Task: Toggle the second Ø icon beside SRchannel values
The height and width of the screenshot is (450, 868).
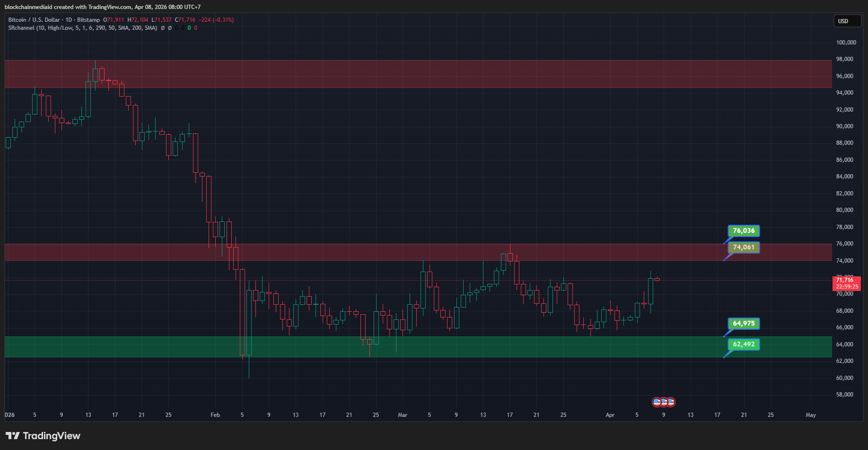Action: [x=169, y=27]
